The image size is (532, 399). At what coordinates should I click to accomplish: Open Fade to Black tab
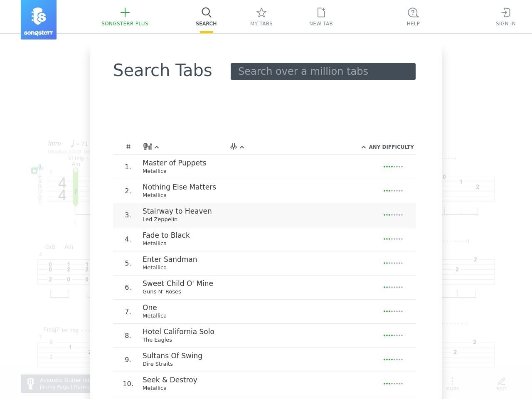click(264, 239)
